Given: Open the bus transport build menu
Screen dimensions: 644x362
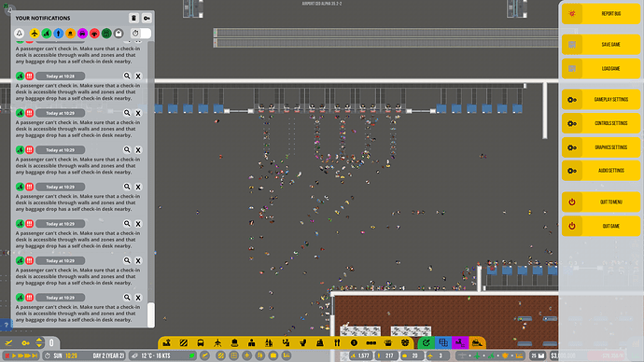Looking at the screenshot, I should tap(201, 342).
